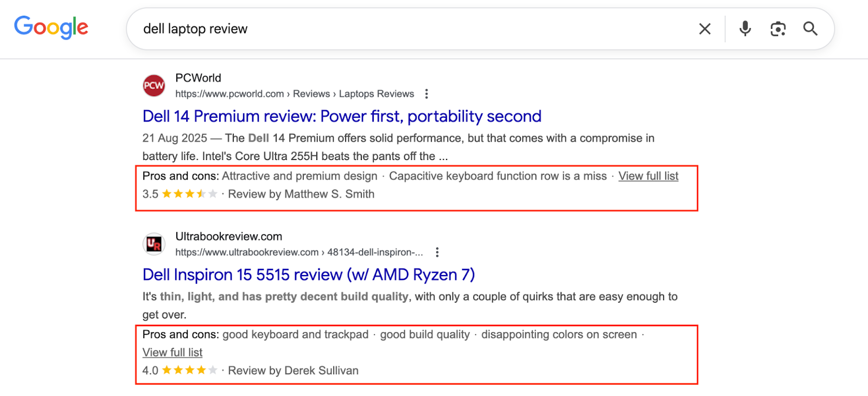Screen dimensions: 868x396
Task: View full list under the Ultrabookreview result
Action: (x=172, y=352)
